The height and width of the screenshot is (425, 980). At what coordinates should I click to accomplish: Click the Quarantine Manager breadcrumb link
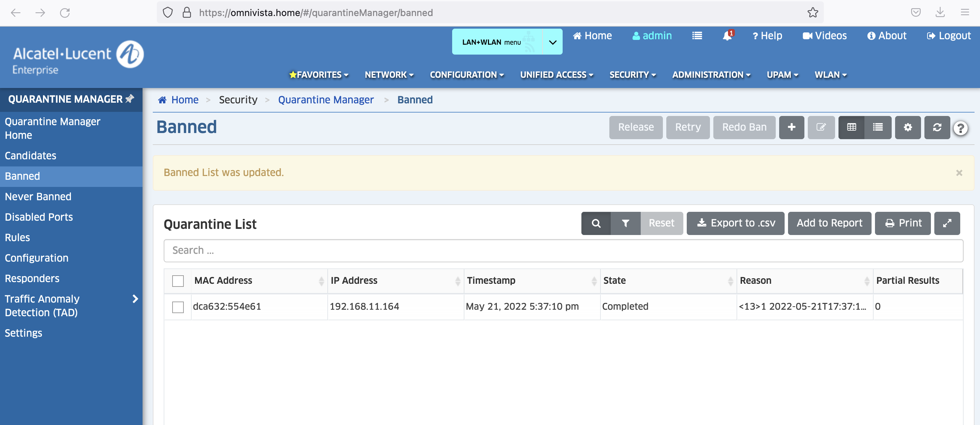326,100
